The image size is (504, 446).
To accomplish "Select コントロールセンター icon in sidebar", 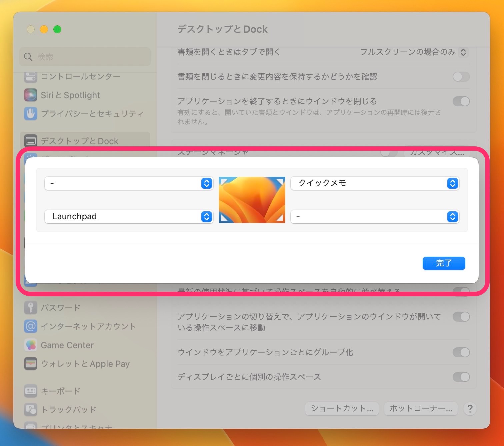I will tap(30, 77).
